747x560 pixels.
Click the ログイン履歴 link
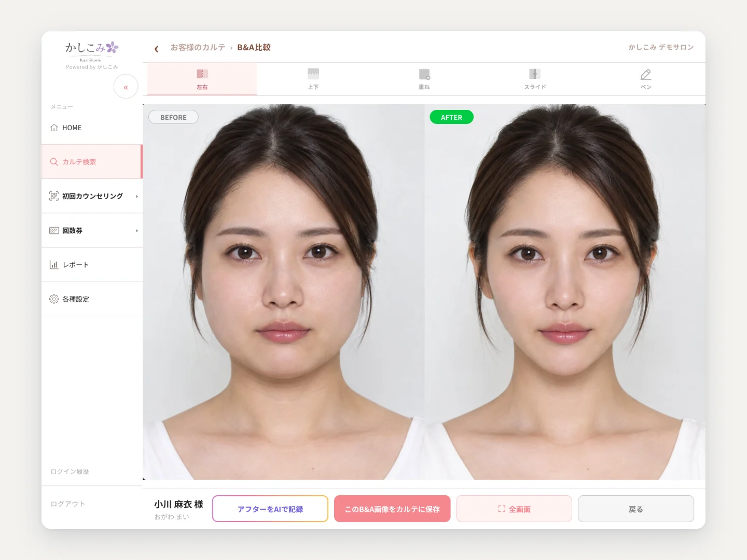(x=70, y=471)
